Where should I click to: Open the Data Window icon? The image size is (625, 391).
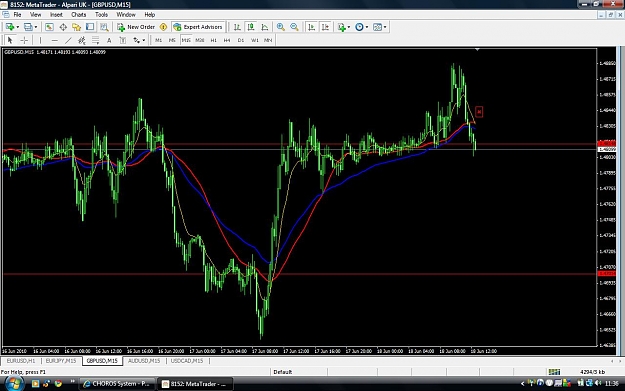[63, 27]
